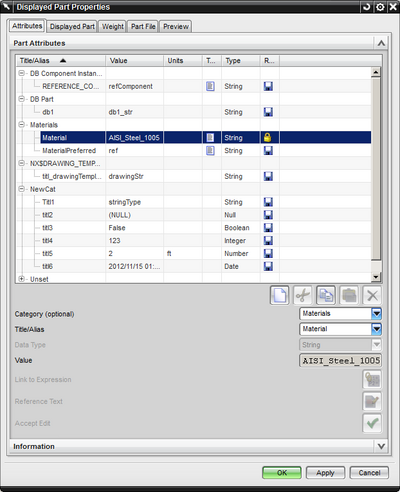Click the save icon in the titl_drawingTempl row
This screenshot has height=492, width=400.
point(268,176)
